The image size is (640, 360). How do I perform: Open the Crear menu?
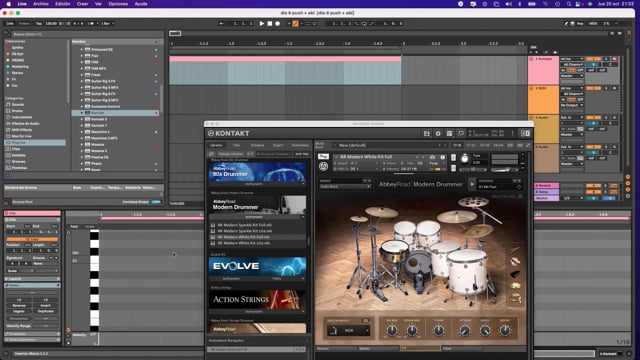[82, 4]
